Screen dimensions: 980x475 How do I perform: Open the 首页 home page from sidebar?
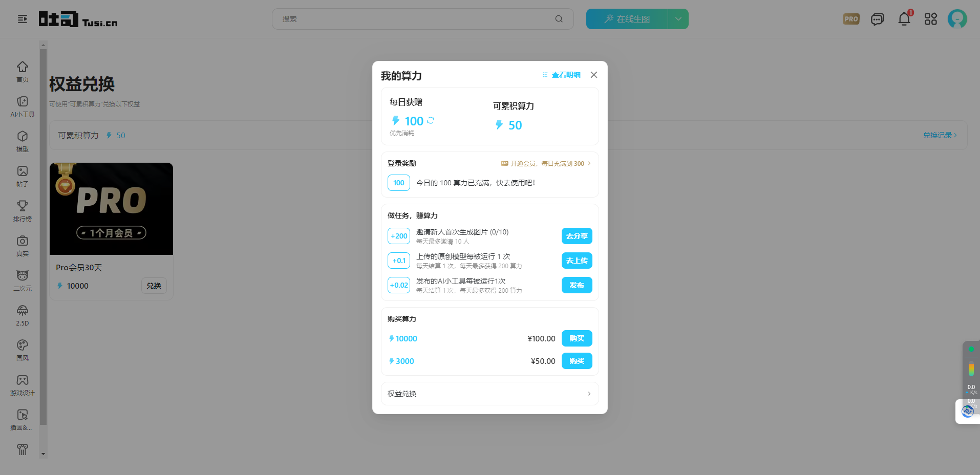[x=22, y=71]
